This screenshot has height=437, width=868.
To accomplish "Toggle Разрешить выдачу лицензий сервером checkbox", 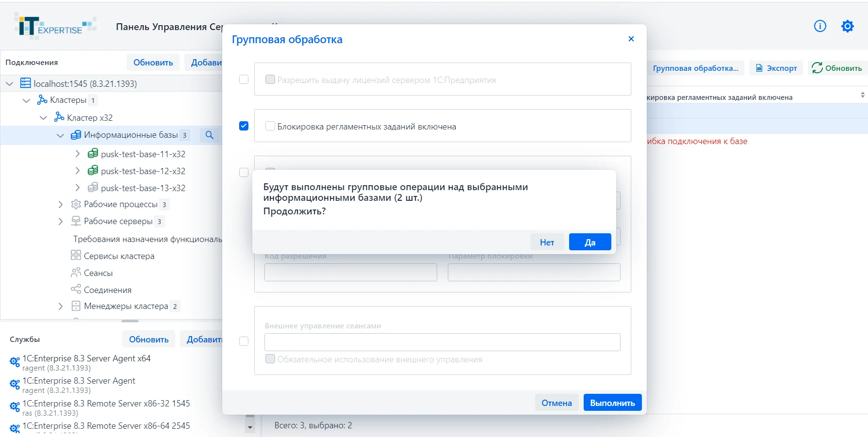I will point(270,80).
